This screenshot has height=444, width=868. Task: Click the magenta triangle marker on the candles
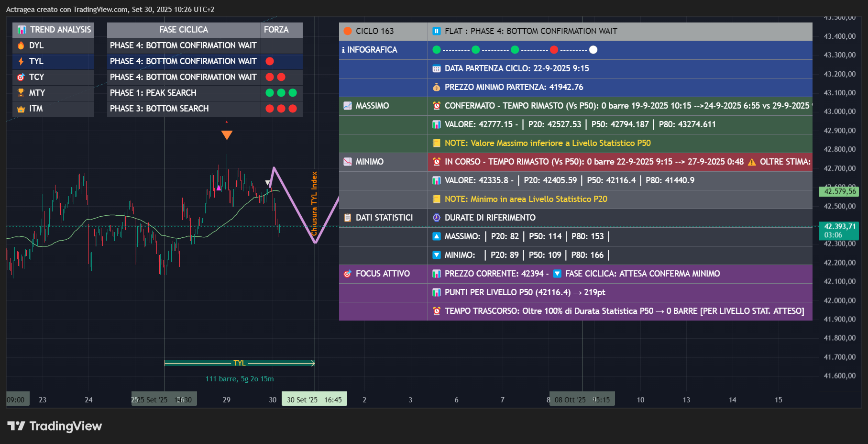pyautogui.click(x=219, y=188)
